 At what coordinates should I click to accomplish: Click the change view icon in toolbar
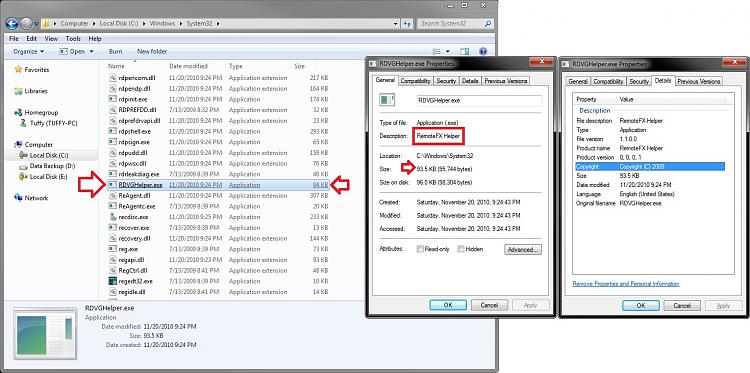click(436, 51)
